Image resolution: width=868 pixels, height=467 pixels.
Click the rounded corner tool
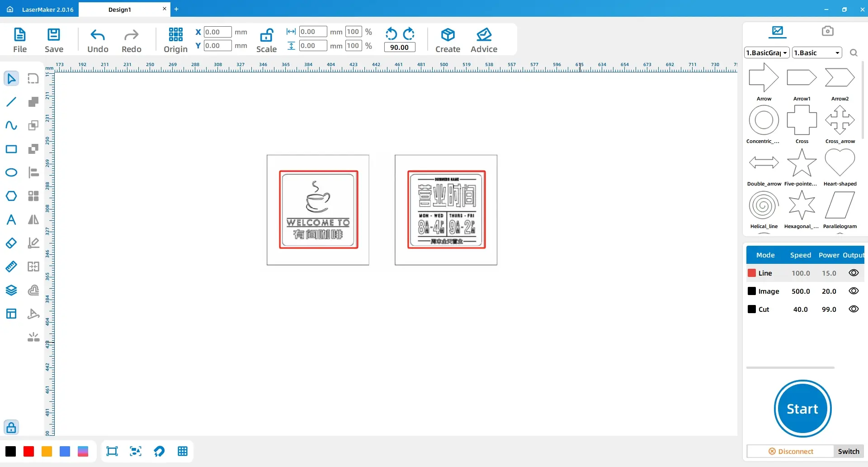click(x=33, y=78)
